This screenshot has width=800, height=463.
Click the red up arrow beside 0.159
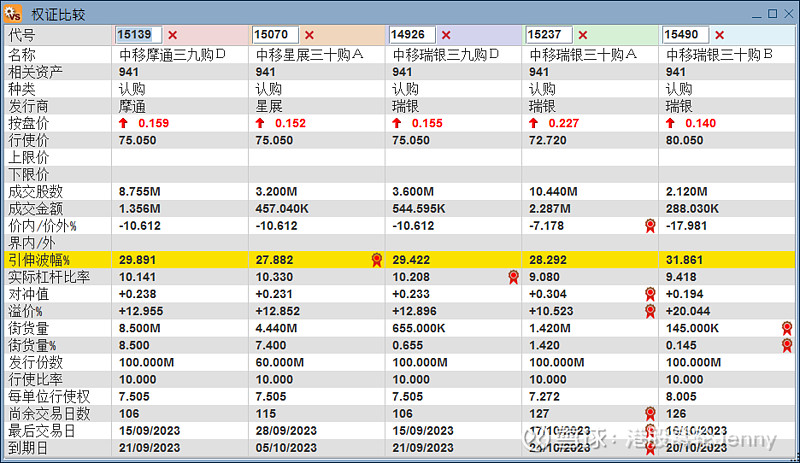pos(123,123)
